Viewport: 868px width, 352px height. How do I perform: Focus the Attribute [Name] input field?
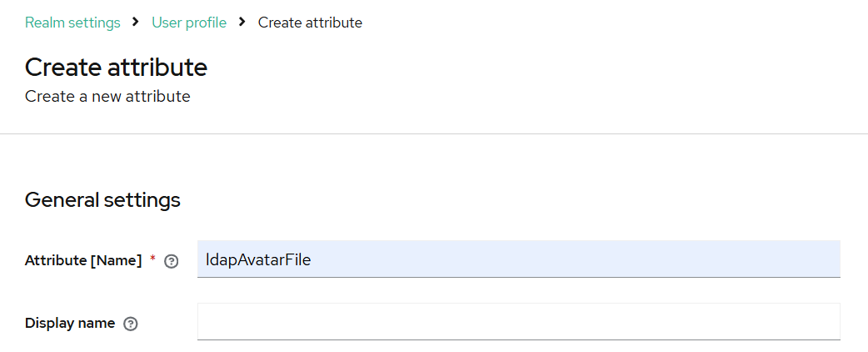[518, 259]
